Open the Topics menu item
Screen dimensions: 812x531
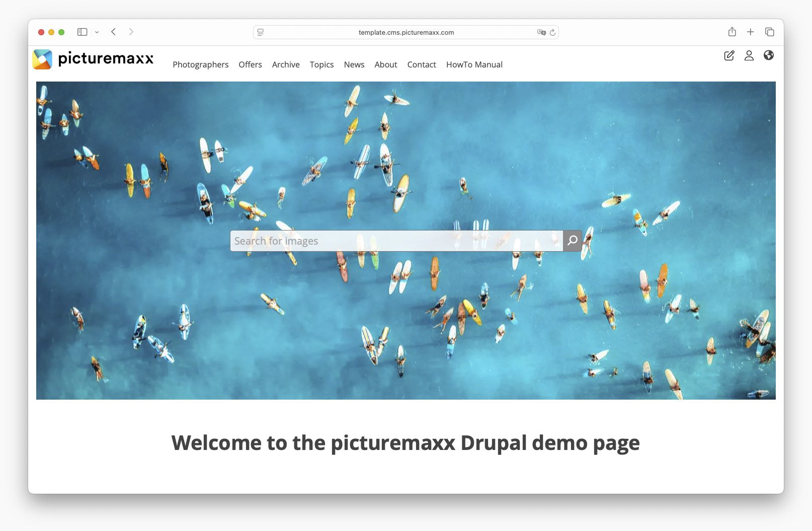321,64
